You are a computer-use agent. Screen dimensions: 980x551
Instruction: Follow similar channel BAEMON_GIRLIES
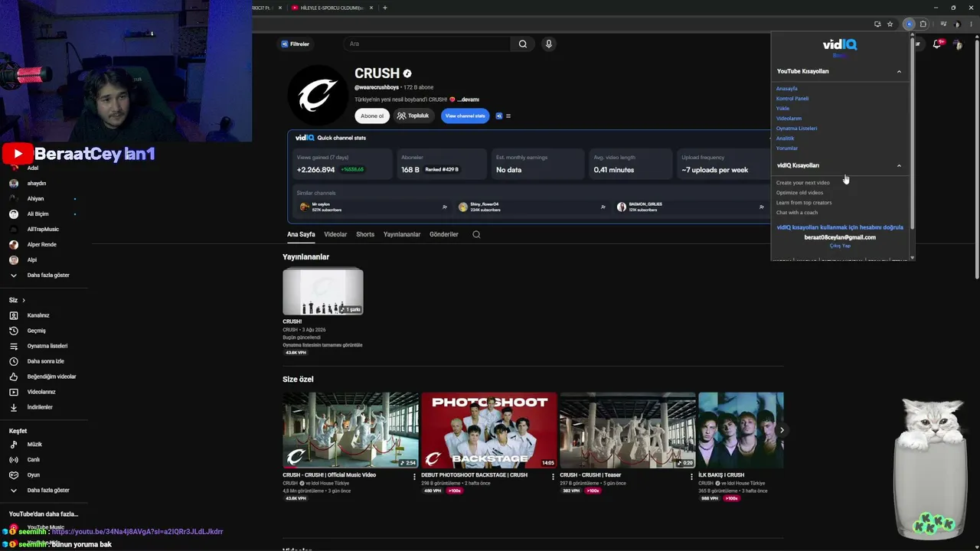pyautogui.click(x=761, y=207)
